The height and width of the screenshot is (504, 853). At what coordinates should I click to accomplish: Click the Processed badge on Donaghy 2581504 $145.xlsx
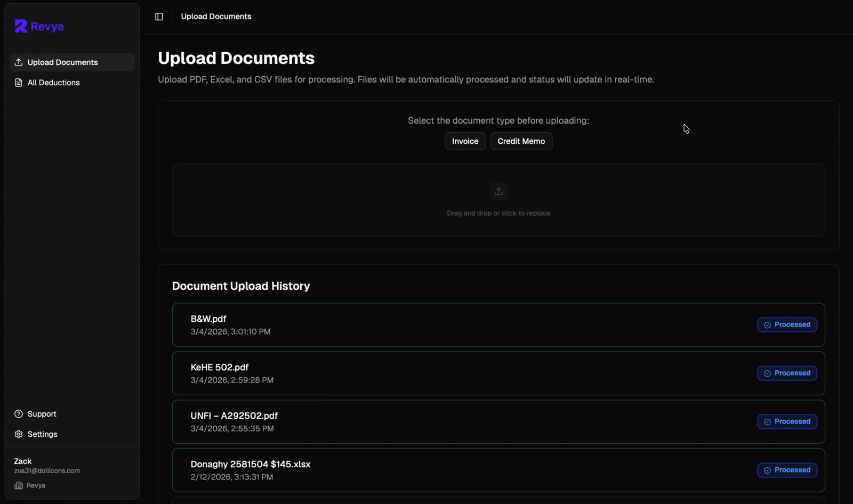[x=787, y=470]
